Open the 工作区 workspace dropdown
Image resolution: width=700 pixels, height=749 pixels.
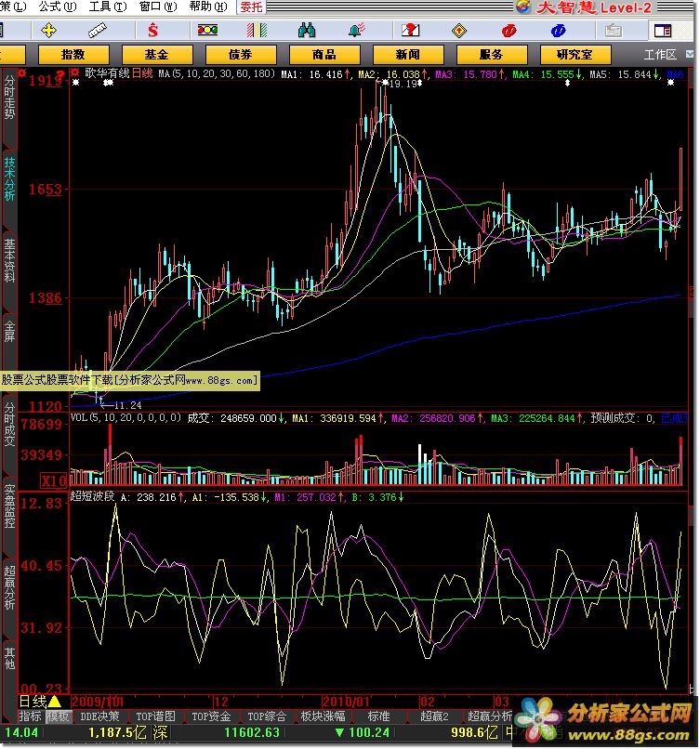[666, 55]
